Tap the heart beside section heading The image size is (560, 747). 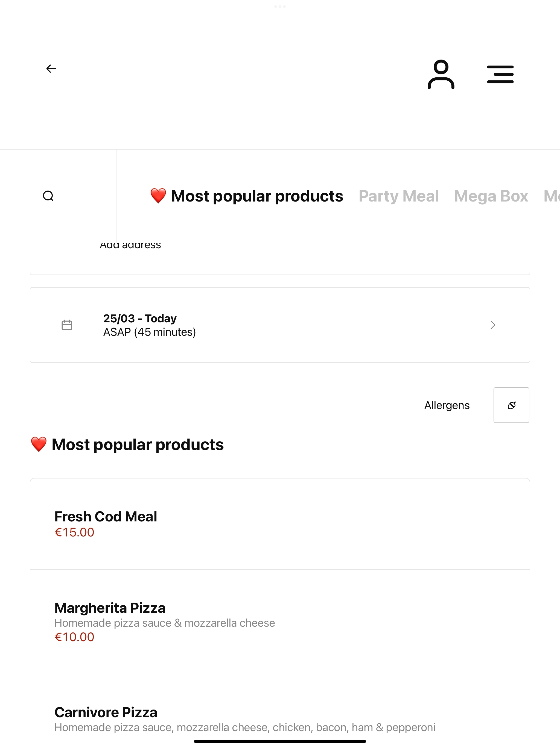pos(39,444)
